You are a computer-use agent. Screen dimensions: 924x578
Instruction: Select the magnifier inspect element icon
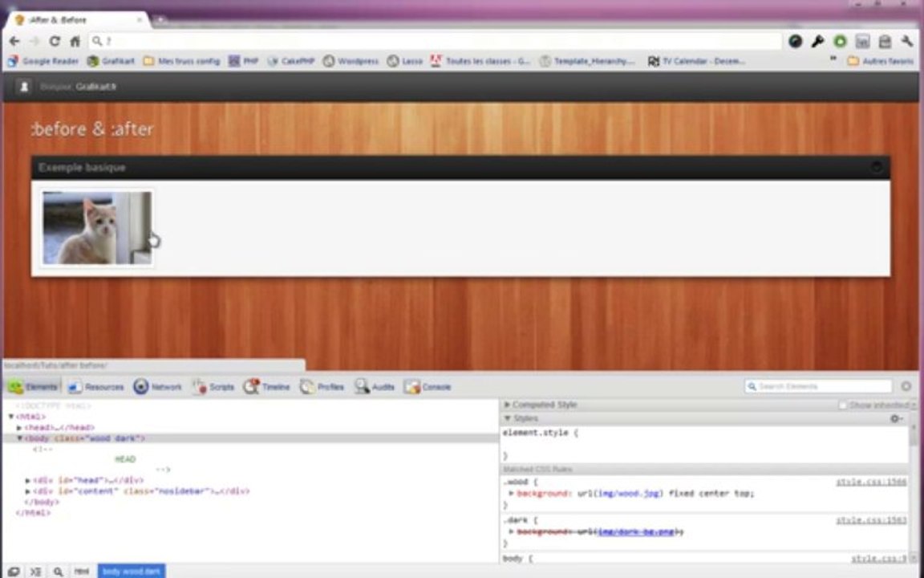coord(58,572)
